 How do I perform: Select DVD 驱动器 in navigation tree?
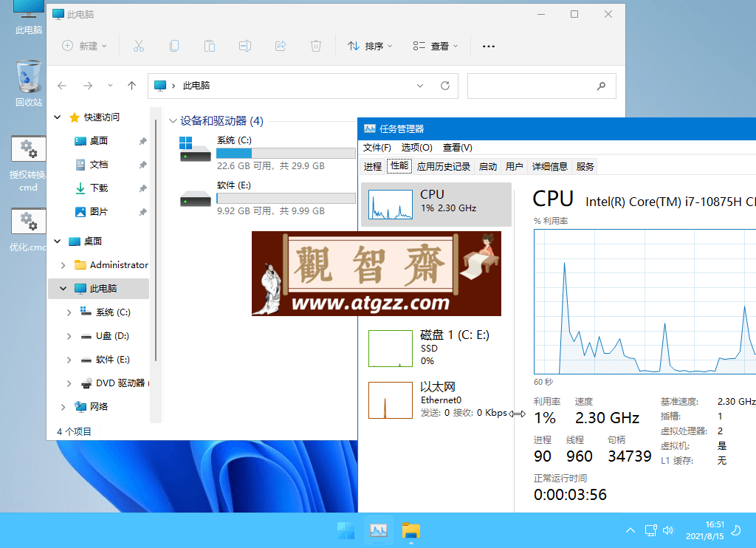[120, 383]
